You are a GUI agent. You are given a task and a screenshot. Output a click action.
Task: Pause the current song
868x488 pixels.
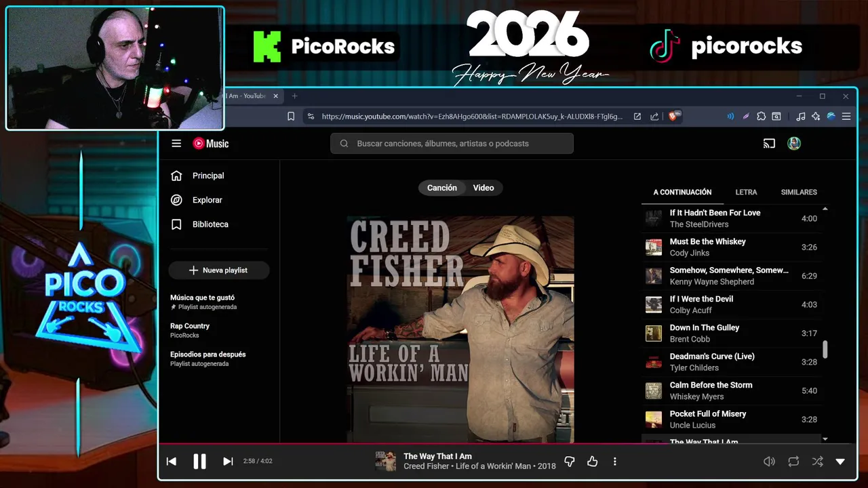pos(199,462)
